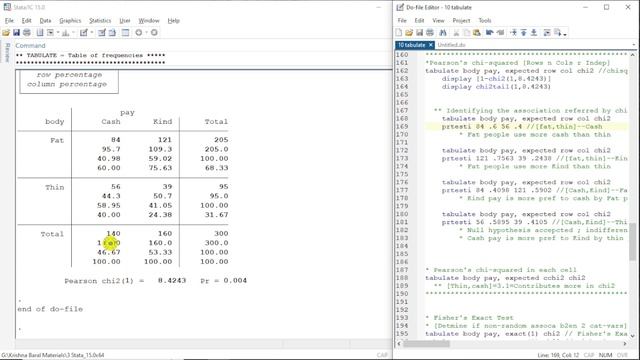Open the Edit menu in Stata main window
640x360 pixels.
(27, 20)
